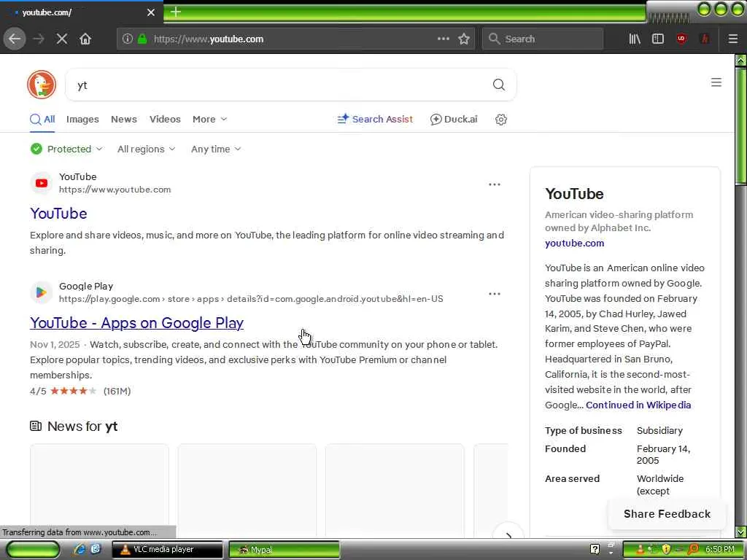Image resolution: width=747 pixels, height=560 pixels.
Task: Close the youtube.com tab
Action: (150, 12)
